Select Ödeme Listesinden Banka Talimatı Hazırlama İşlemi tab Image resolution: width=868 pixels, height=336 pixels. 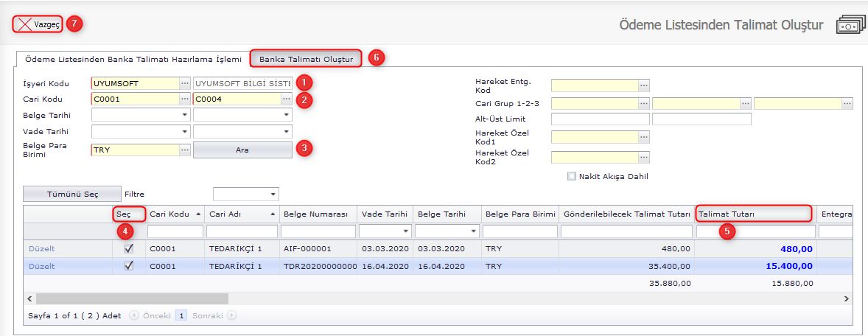point(133,58)
